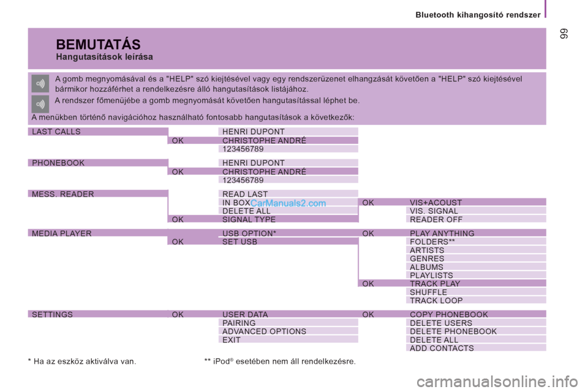Click CHRISTOPHE ANDRÉ in the LAST CALLS group
The height and width of the screenshot is (392, 588).
tap(288, 140)
